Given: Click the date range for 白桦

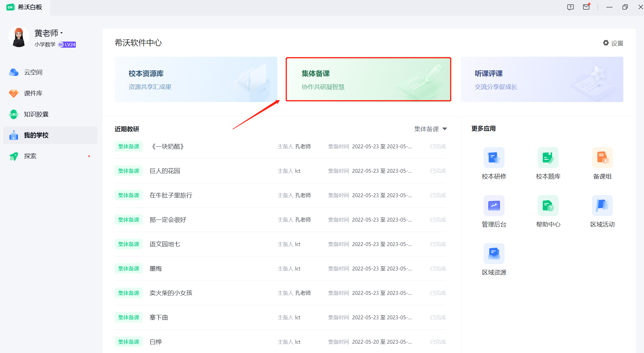Looking at the screenshot, I should pyautogui.click(x=382, y=342).
